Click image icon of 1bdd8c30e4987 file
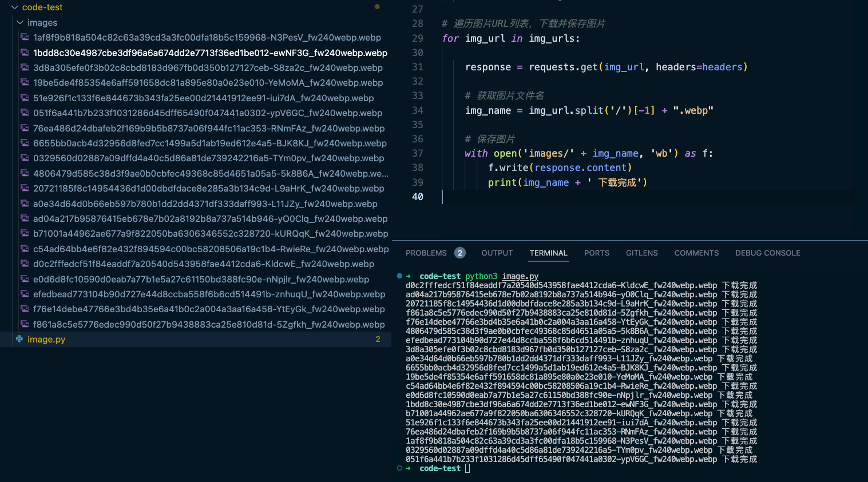868x482 pixels. [25, 53]
